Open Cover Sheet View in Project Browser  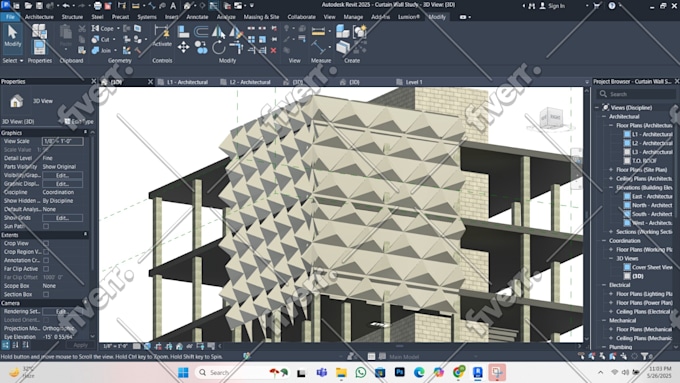[x=648, y=267]
